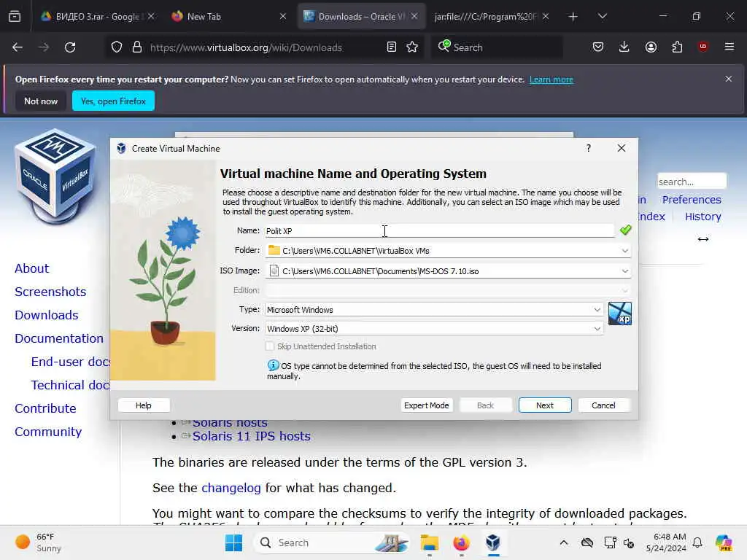
Task: Bookmark this page with the star icon
Action: [x=412, y=47]
